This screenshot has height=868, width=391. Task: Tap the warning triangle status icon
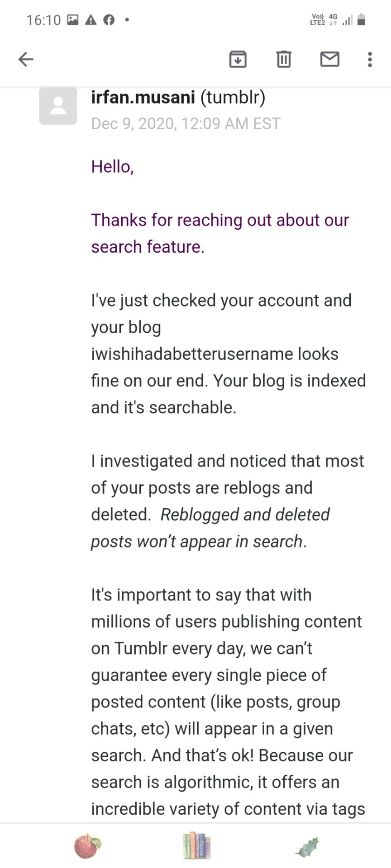tap(91, 20)
